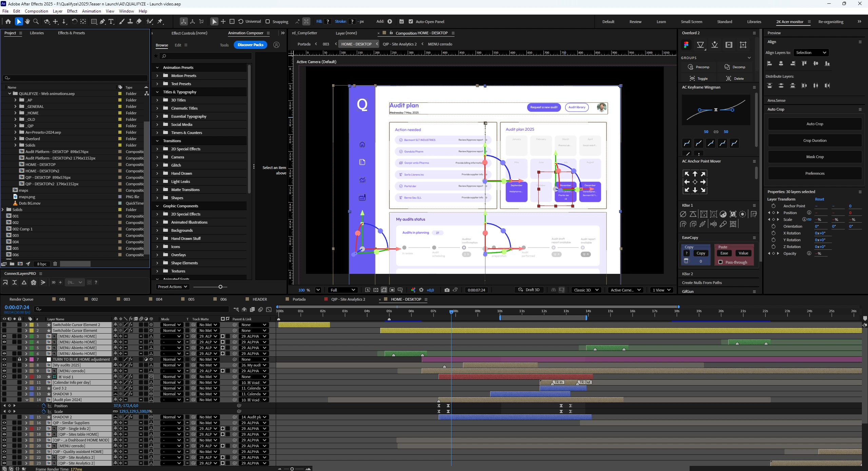The width and height of the screenshot is (868, 471).
Task: Pick the Zoom tool
Action: coord(36,21)
